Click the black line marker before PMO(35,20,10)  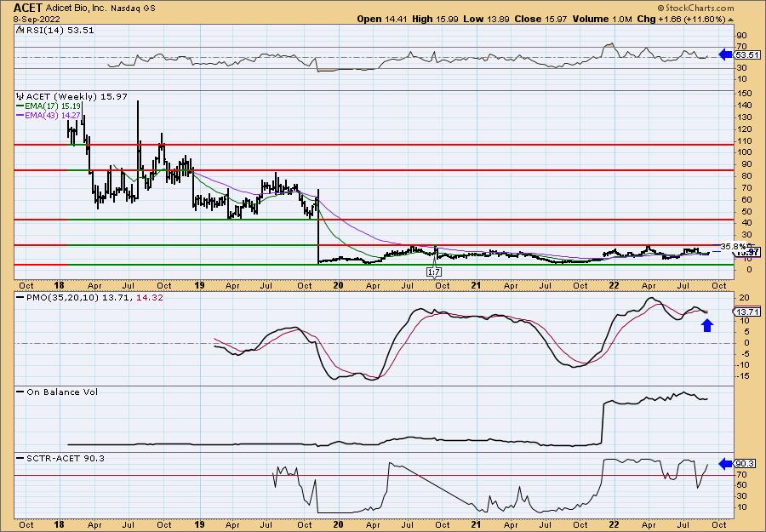(20, 297)
